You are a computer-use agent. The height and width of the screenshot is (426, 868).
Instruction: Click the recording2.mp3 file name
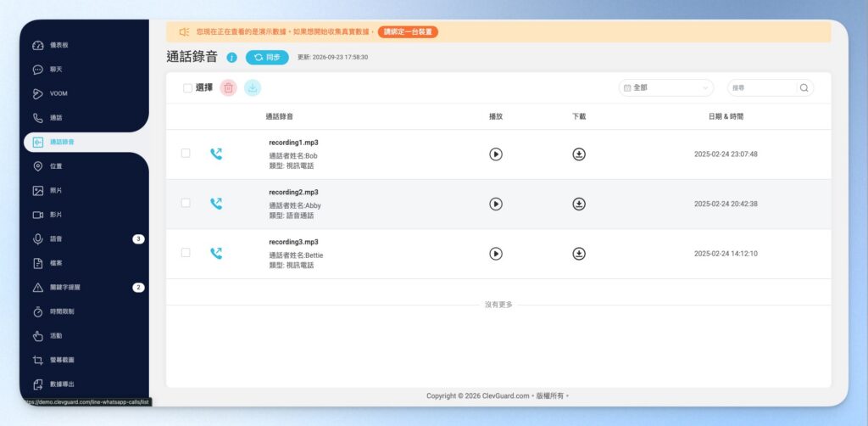tap(293, 193)
